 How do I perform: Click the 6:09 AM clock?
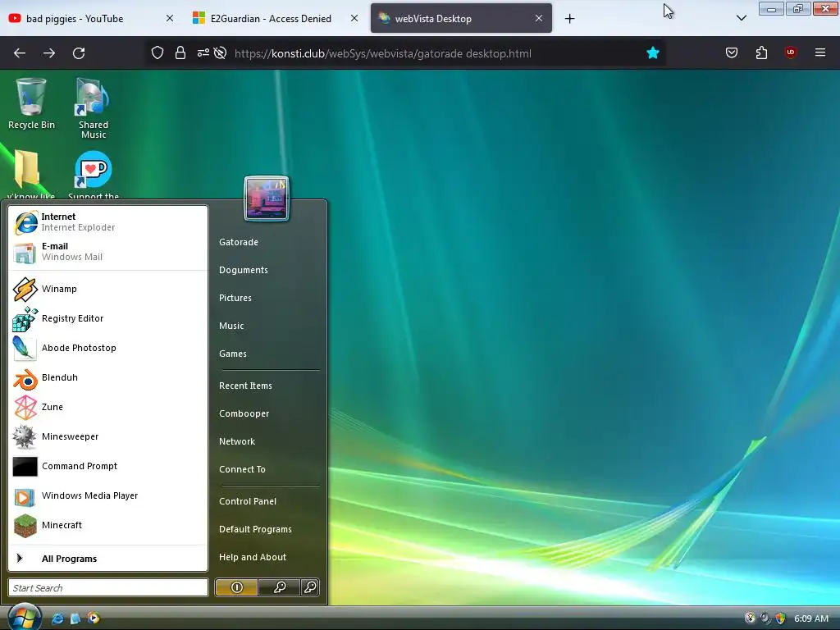(x=811, y=619)
